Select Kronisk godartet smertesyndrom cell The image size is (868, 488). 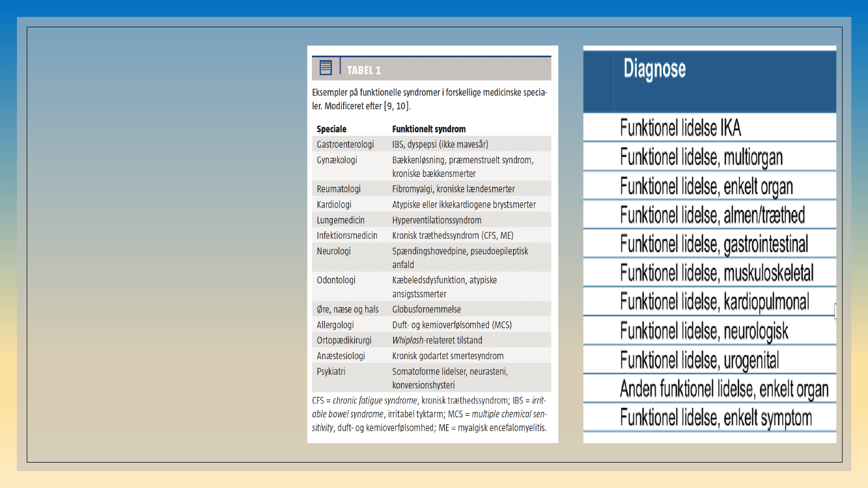(x=448, y=356)
